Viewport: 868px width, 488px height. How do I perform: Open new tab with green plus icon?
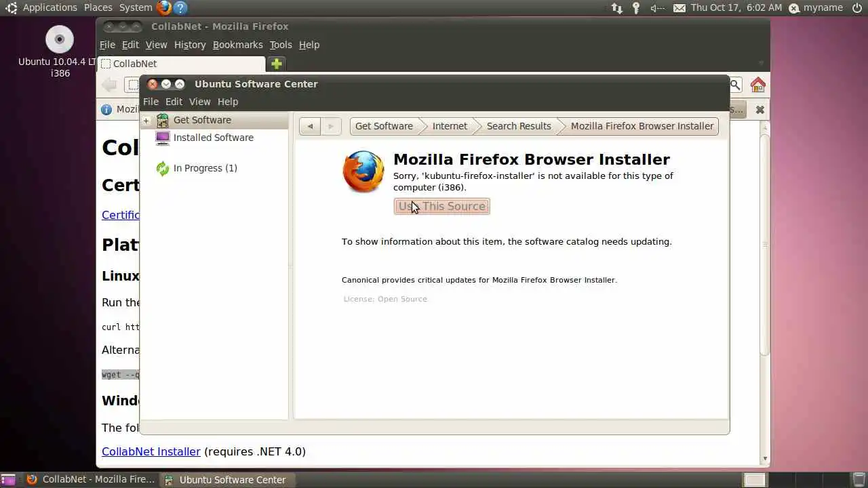pyautogui.click(x=276, y=64)
